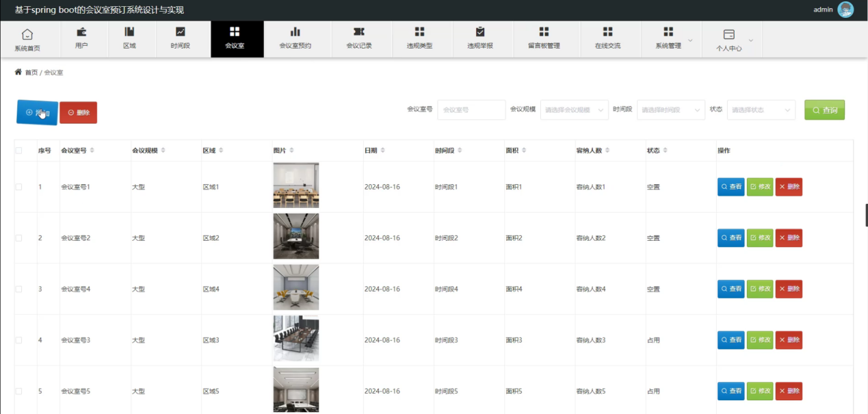
Task: Click 修改 for 会议室号2 row
Action: (x=760, y=238)
